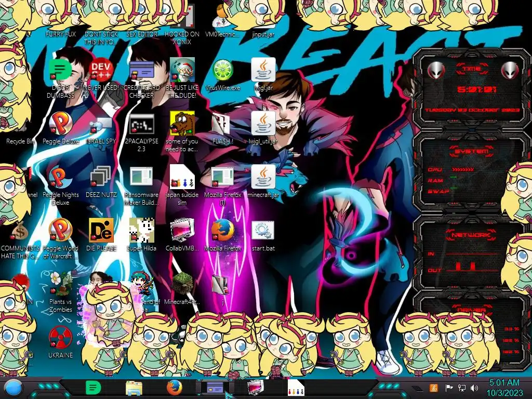Select the jinput.jar desktop file

click(263, 34)
